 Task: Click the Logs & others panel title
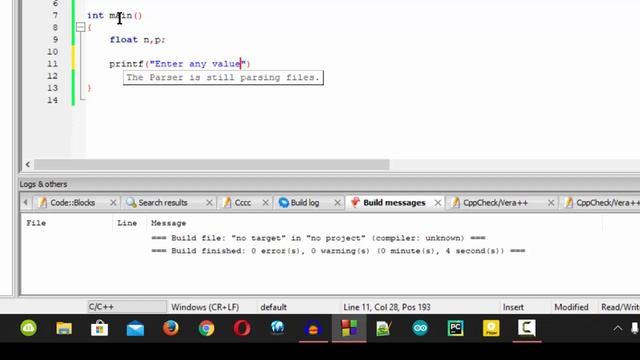click(x=43, y=184)
